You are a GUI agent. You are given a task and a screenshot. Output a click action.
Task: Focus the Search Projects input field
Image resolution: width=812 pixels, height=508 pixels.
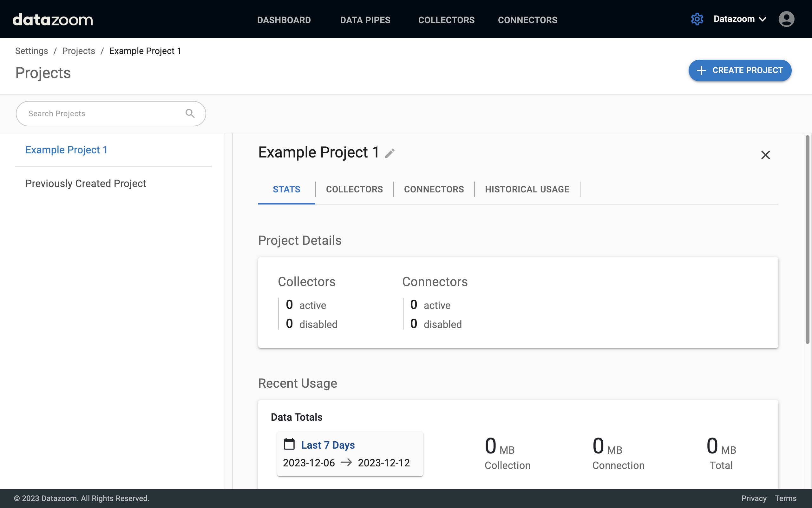(111, 114)
